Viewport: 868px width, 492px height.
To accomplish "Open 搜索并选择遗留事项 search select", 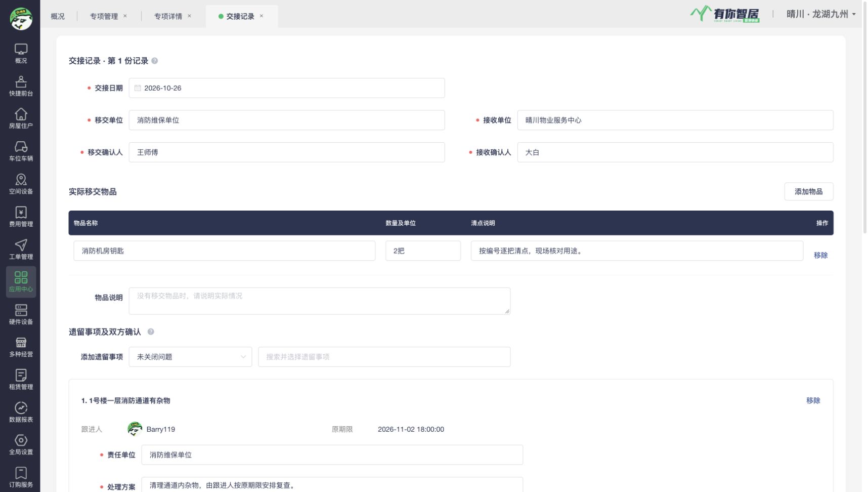I will (384, 357).
